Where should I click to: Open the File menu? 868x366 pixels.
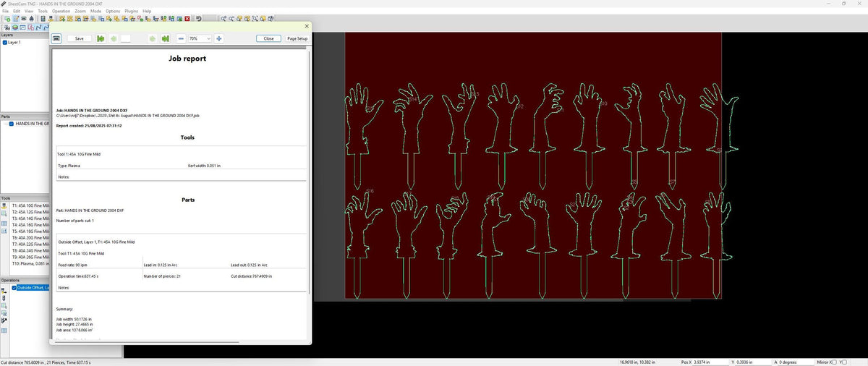tap(6, 12)
